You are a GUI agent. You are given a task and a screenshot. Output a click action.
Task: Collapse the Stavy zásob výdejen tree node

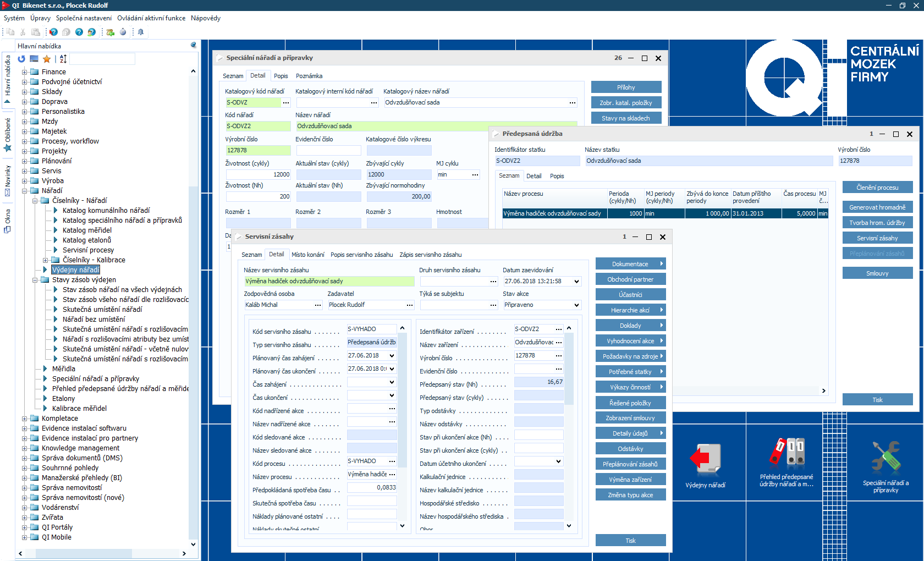pos(35,280)
